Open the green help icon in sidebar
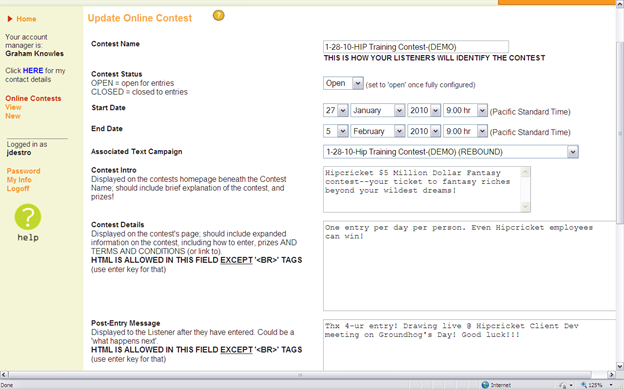The height and width of the screenshot is (390, 624). point(28,217)
